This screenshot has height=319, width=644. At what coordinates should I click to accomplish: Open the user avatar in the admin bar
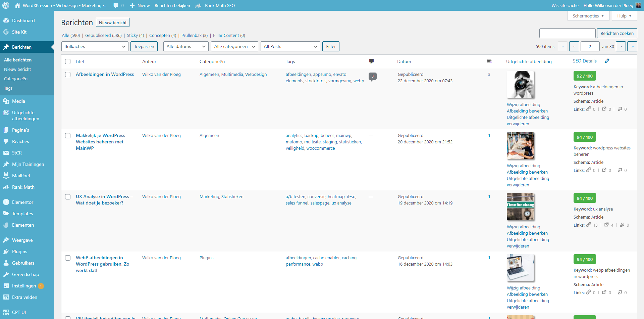(x=638, y=5)
